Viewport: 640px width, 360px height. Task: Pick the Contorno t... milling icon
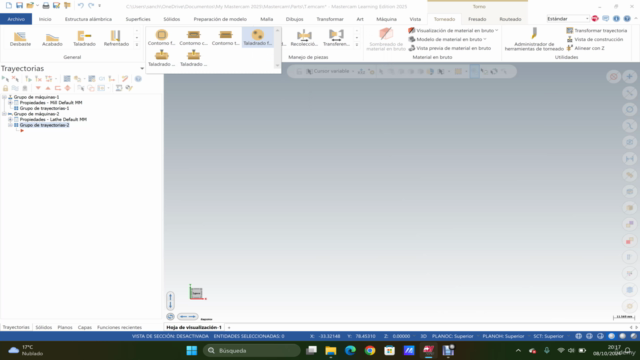pyautogui.click(x=225, y=37)
